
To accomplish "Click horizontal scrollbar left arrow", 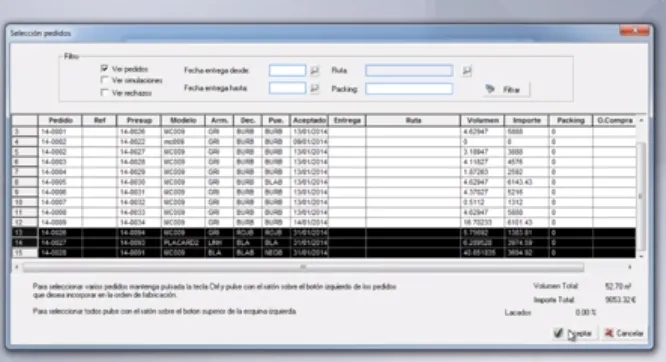I will (x=17, y=267).
